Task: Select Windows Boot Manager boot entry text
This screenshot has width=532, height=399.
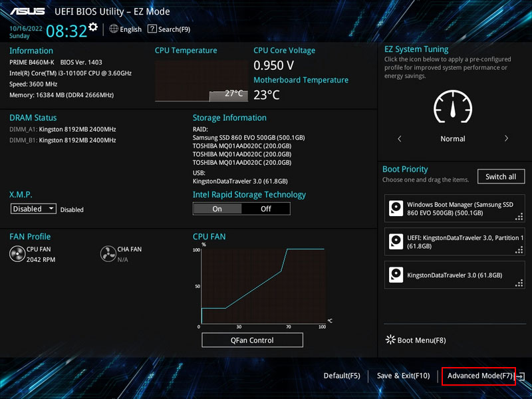Action: (x=460, y=209)
